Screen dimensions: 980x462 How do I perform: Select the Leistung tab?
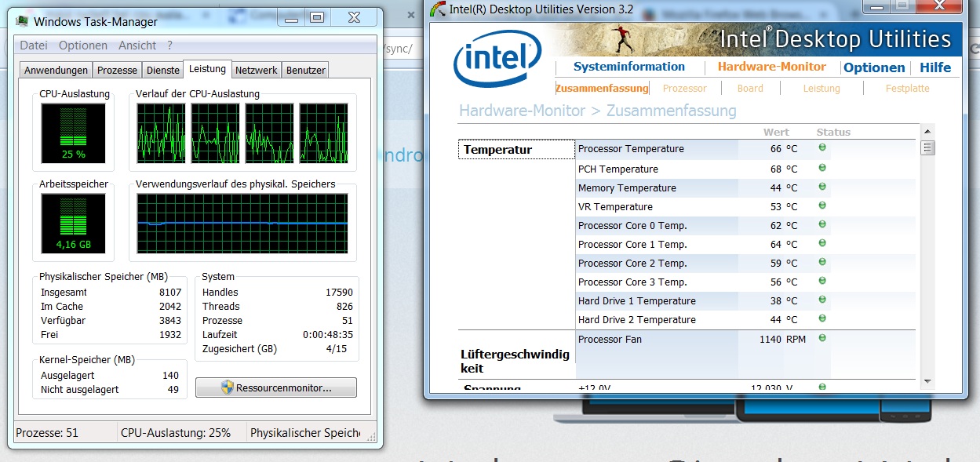pyautogui.click(x=207, y=69)
